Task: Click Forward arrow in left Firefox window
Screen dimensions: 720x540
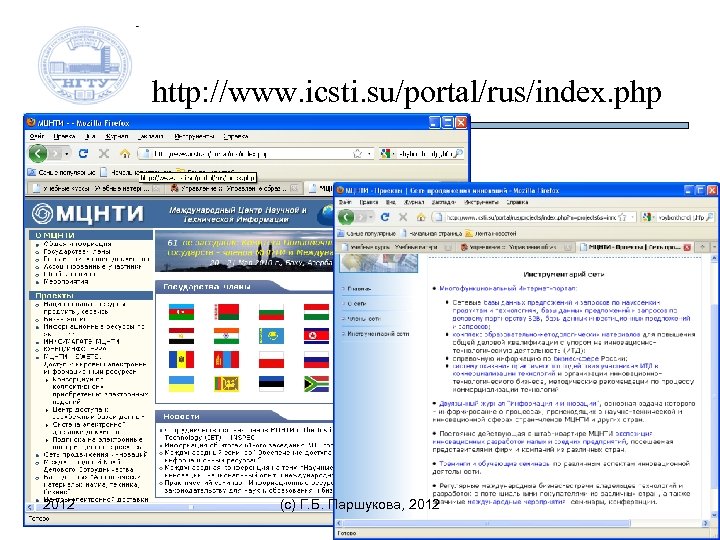Action: tap(55, 153)
